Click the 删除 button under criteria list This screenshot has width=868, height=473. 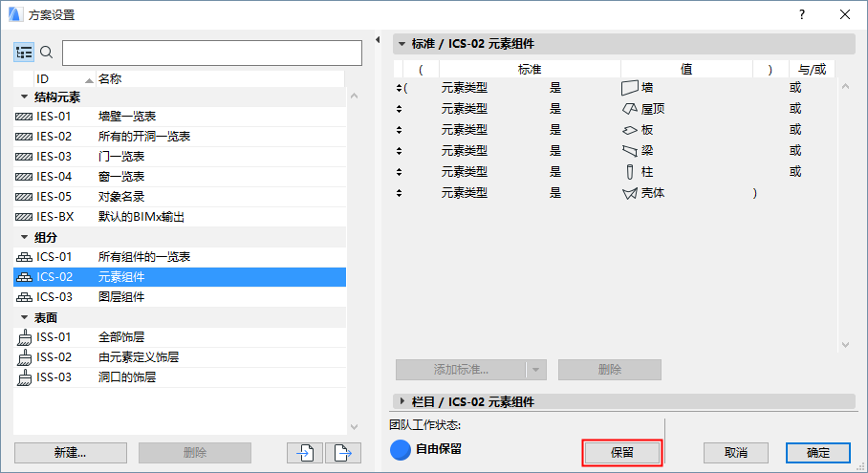[x=610, y=370]
